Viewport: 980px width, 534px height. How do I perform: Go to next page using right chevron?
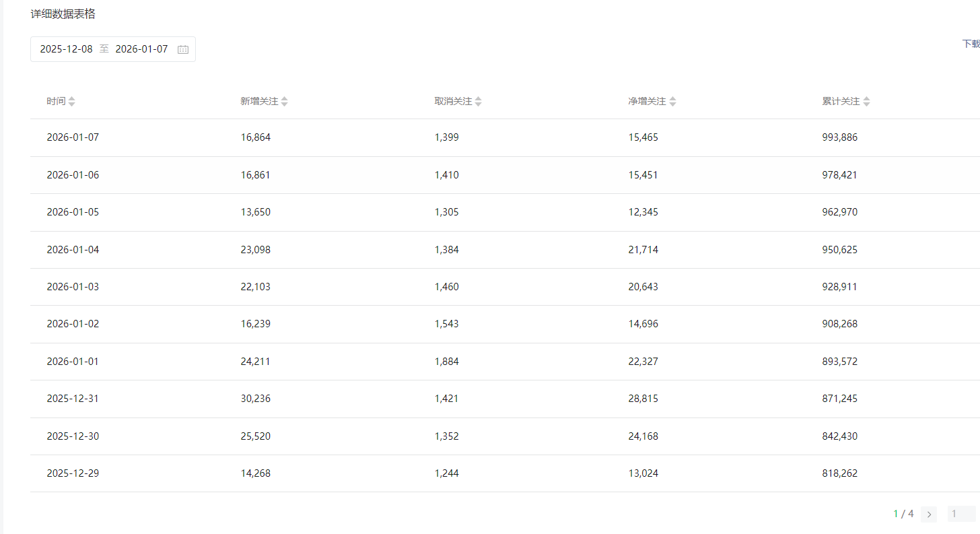(x=929, y=514)
